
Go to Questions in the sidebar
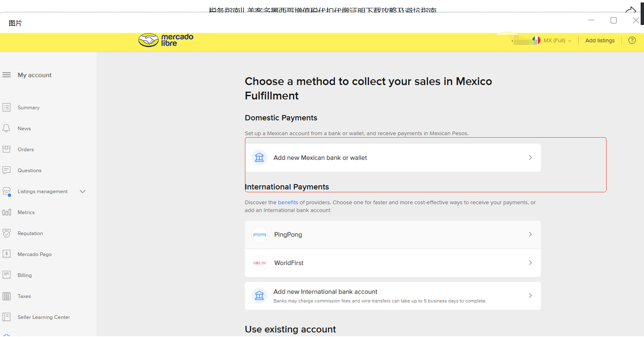(x=29, y=170)
